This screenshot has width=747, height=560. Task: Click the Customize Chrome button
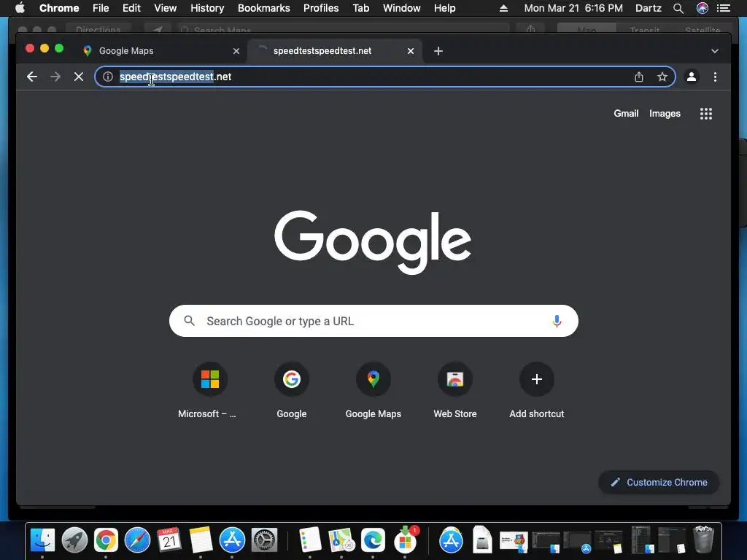point(659,483)
